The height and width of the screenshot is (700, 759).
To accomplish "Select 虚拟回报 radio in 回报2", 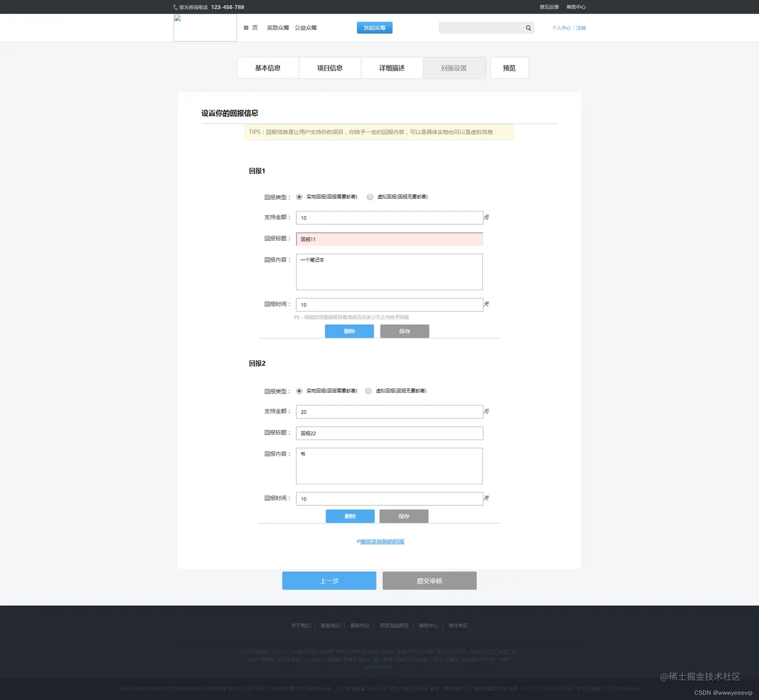I will click(x=368, y=391).
